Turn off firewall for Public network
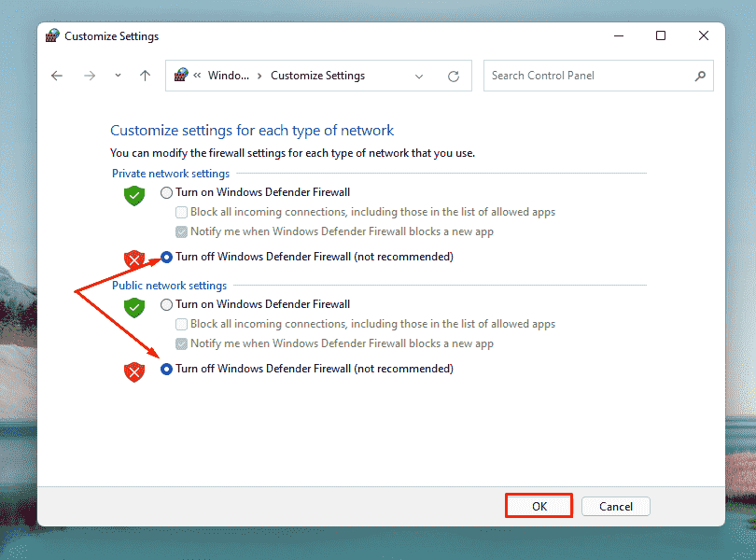The image size is (756, 560). (166, 369)
